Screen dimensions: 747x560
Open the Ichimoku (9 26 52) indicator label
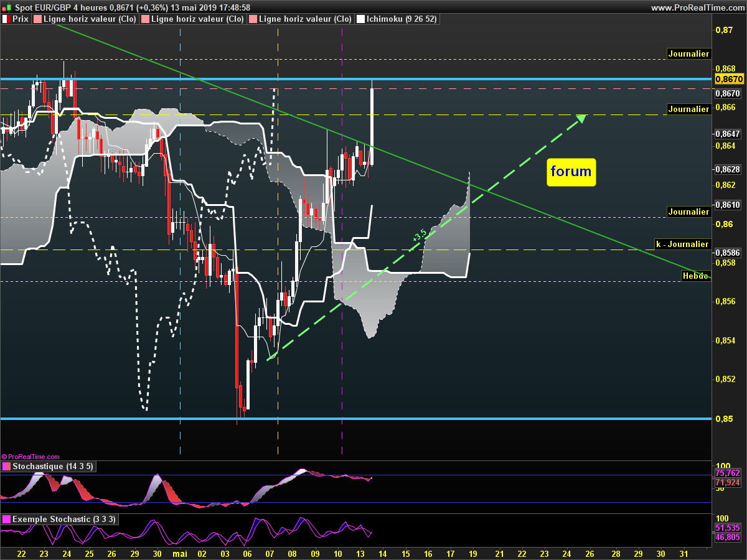click(x=398, y=19)
